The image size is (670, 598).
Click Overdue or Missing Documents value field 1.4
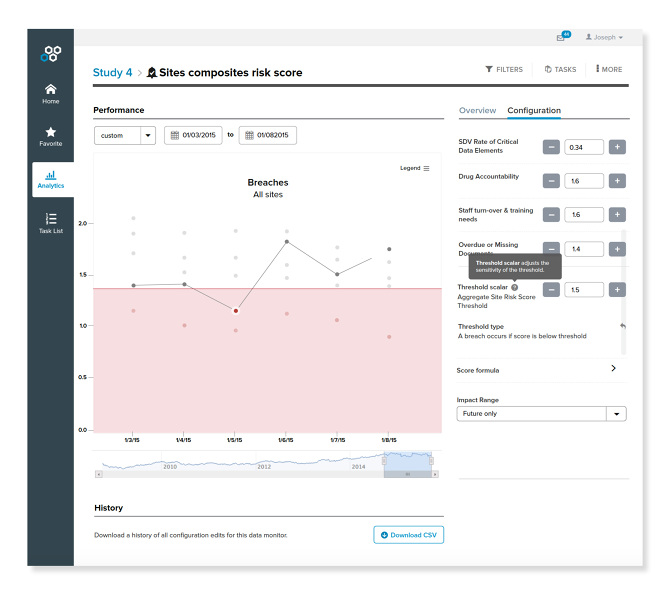point(584,249)
